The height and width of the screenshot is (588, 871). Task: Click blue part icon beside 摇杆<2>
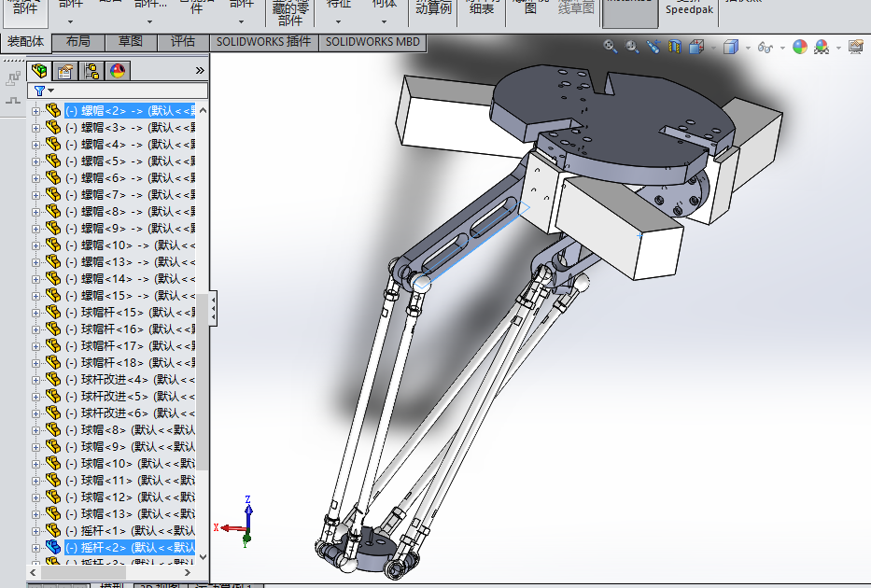pos(53,548)
